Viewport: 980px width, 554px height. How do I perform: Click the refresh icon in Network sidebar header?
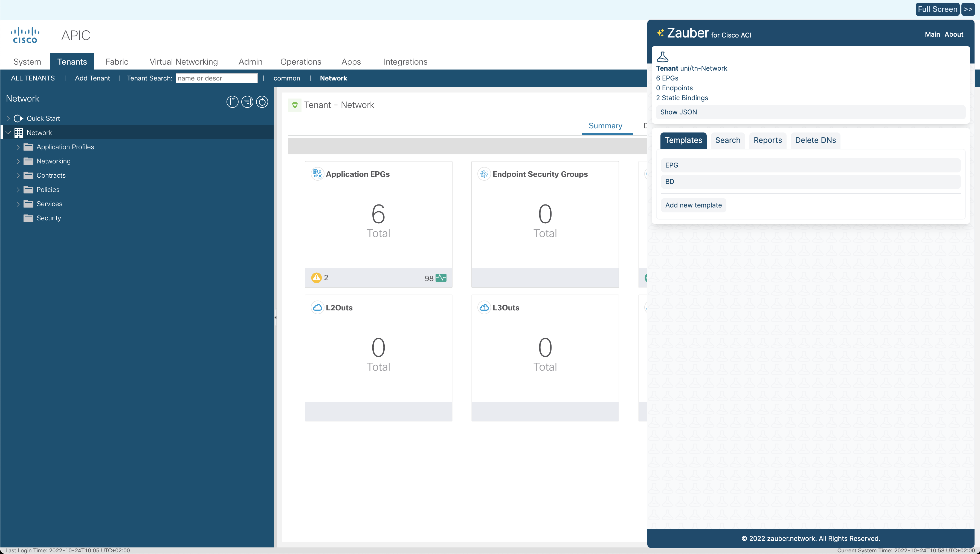[x=262, y=102]
